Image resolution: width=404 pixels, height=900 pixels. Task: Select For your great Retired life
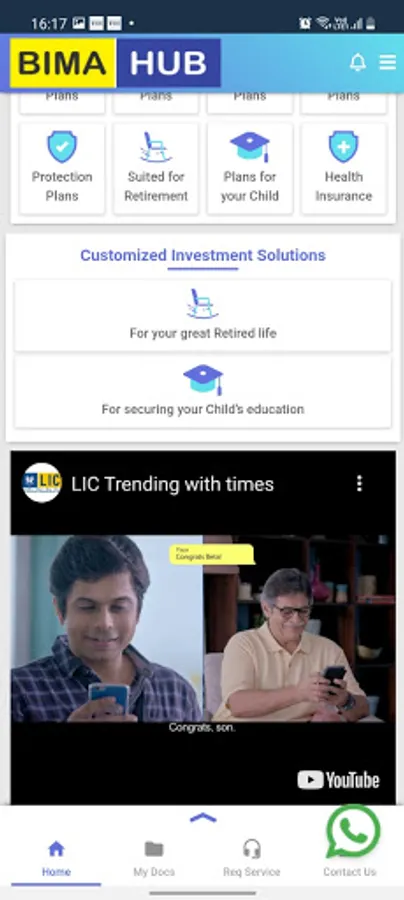(203, 316)
